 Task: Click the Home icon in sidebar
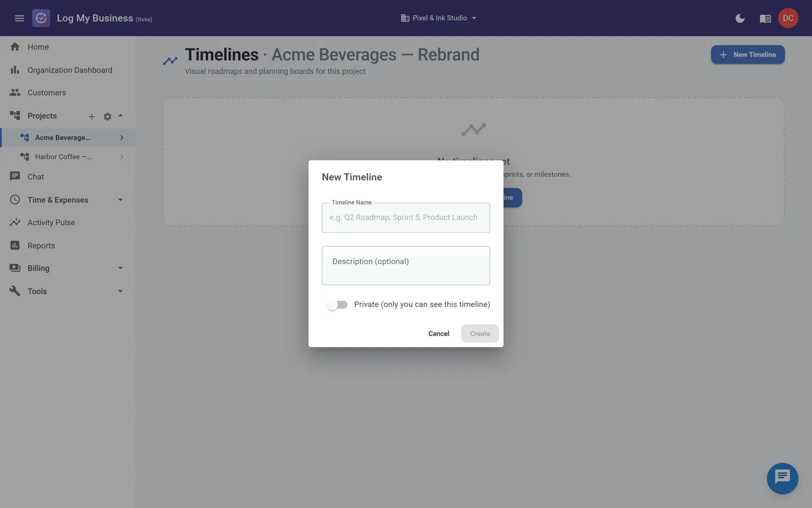pyautogui.click(x=15, y=47)
